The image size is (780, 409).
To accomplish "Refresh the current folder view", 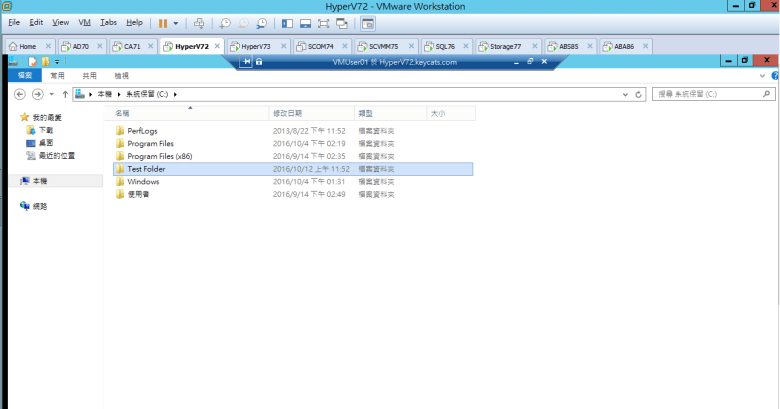I will click(639, 94).
